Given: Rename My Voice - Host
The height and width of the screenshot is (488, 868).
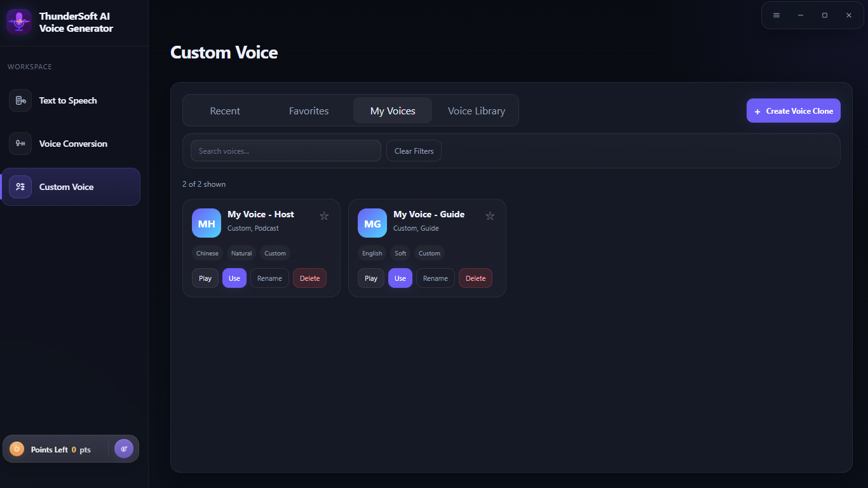Looking at the screenshot, I should click(x=269, y=278).
